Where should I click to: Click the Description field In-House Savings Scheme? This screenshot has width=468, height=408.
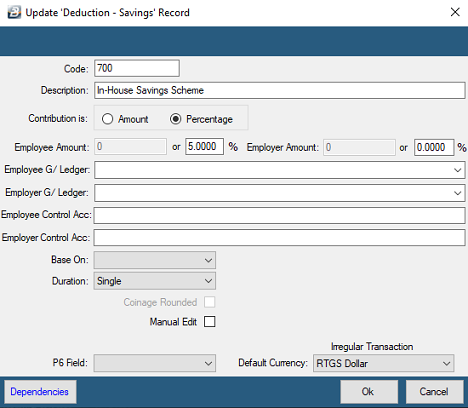tap(280, 90)
